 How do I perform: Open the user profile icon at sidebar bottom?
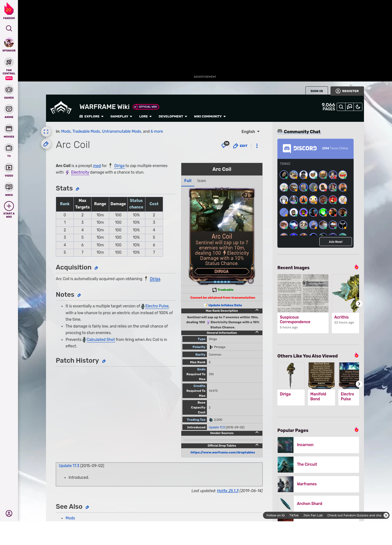[9, 513]
